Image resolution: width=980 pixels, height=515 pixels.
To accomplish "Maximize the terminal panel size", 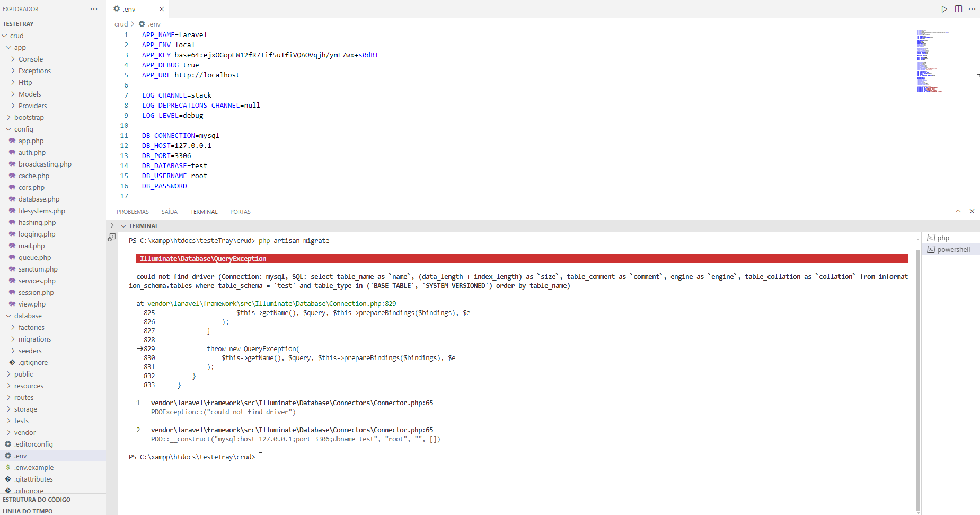I will click(x=958, y=211).
